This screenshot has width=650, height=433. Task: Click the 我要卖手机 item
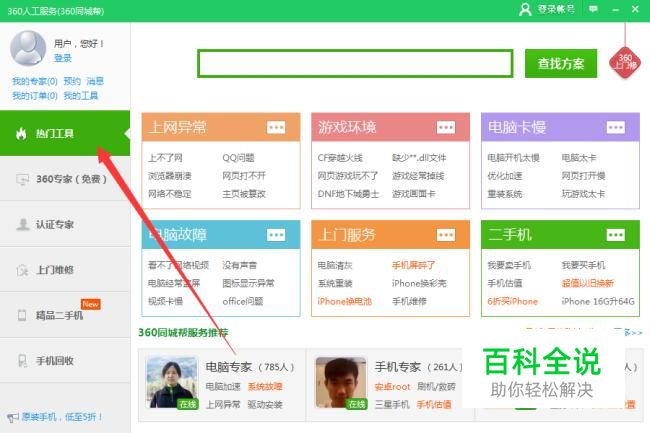[x=509, y=265]
